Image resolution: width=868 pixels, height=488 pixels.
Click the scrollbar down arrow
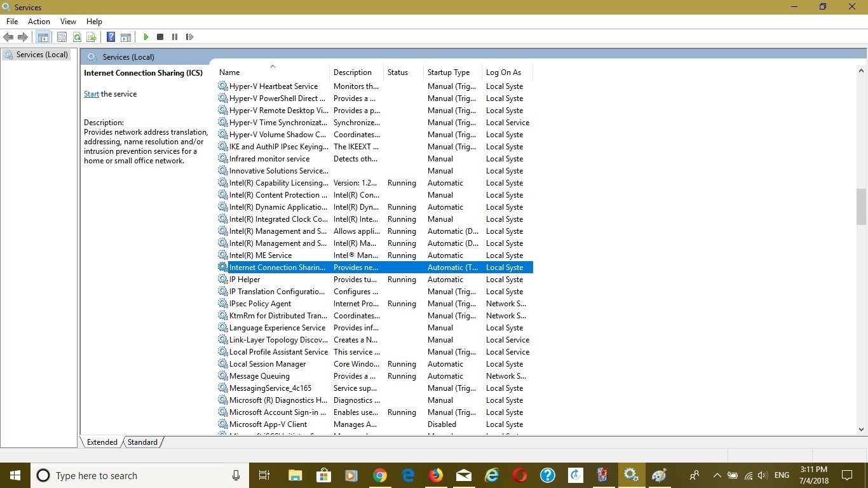[x=862, y=430]
